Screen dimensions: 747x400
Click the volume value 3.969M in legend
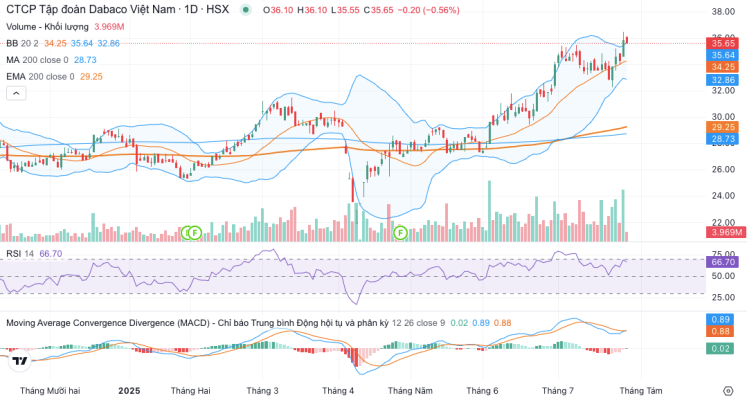[109, 27]
